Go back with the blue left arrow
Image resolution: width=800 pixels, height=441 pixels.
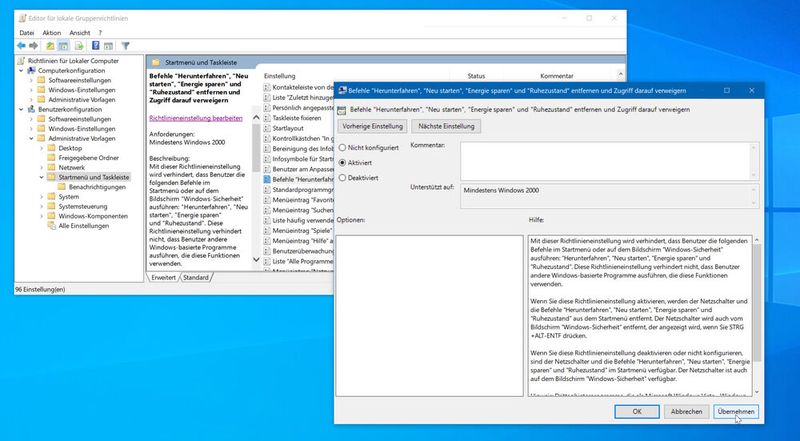21,46
